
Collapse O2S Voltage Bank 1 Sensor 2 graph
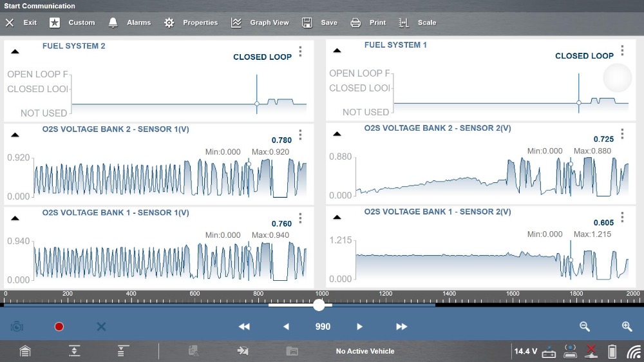pos(337,217)
